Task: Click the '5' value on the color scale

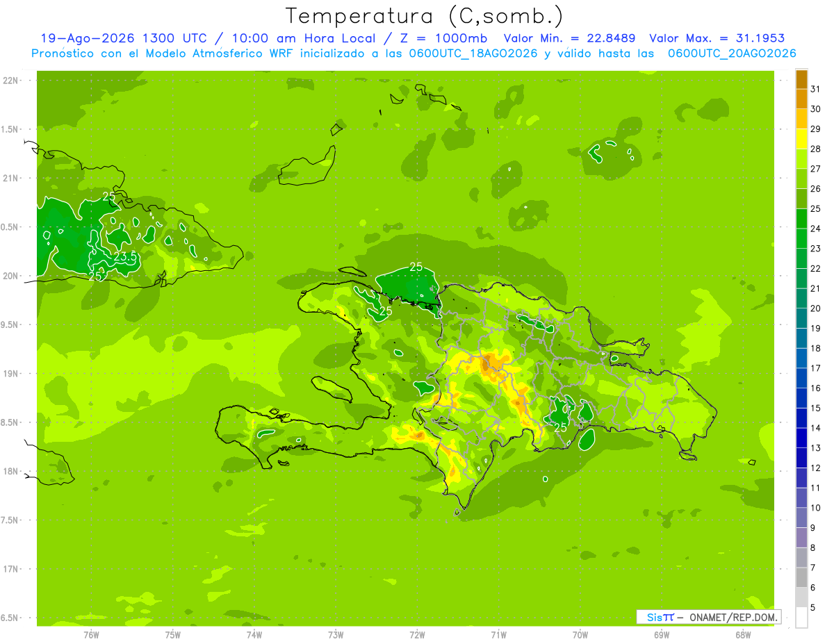Action: pos(813,608)
